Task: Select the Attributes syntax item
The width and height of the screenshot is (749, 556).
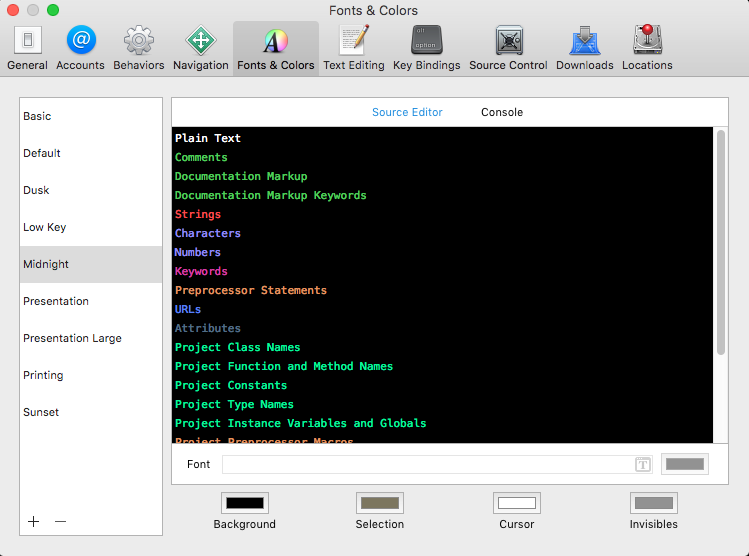Action: click(442, 328)
